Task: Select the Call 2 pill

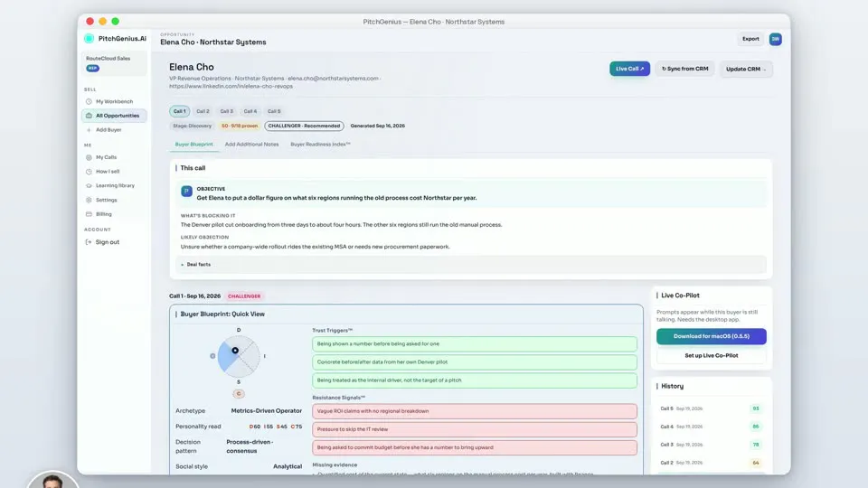Action: pos(203,111)
